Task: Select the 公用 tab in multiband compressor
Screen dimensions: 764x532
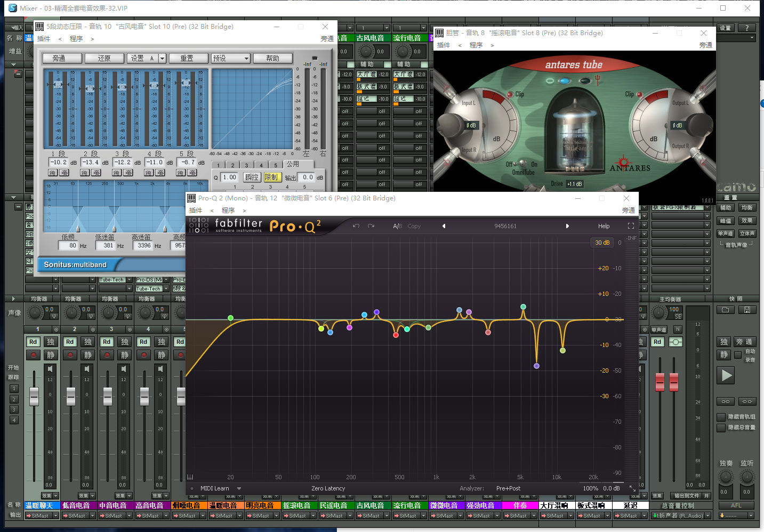Action: [x=293, y=164]
